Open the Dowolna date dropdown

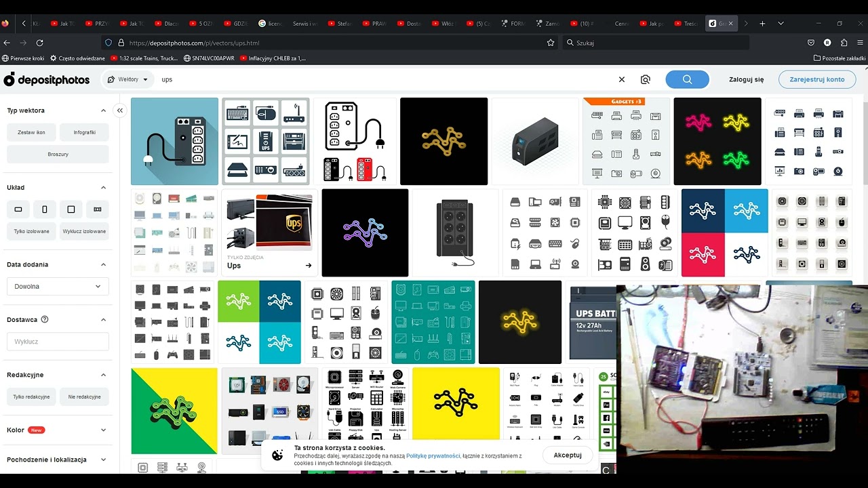tap(58, 286)
